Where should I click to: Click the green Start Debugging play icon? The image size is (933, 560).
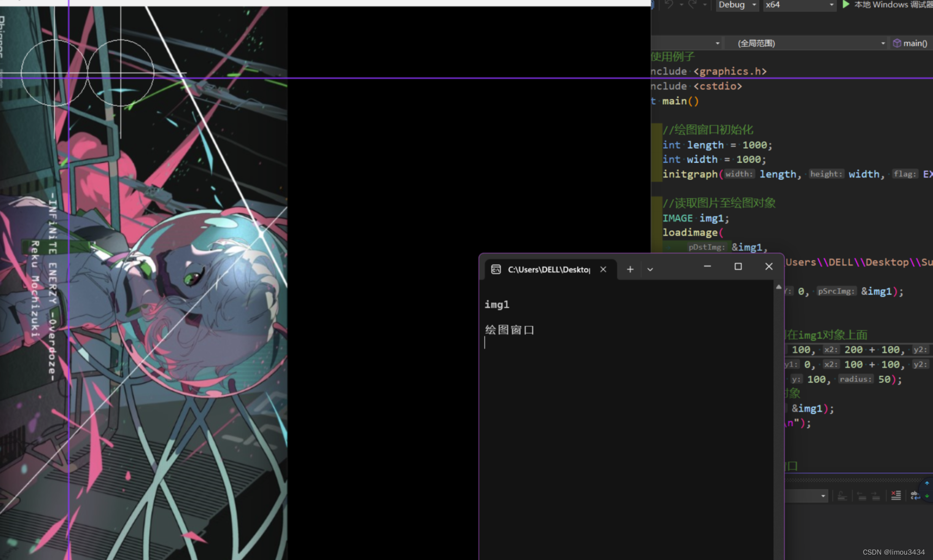click(x=845, y=4)
